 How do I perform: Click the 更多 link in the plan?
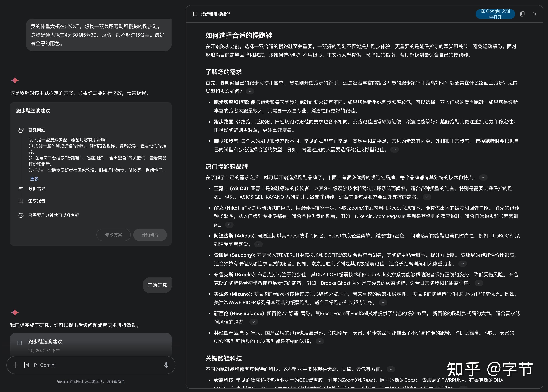click(34, 179)
